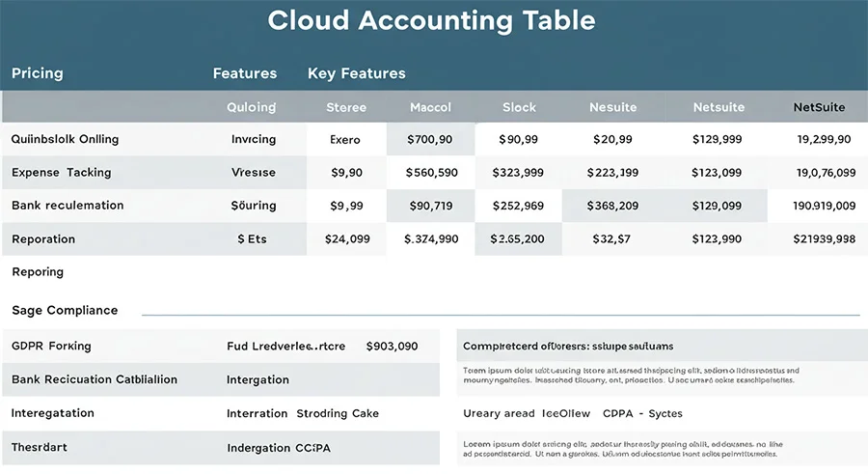Viewport: 868px width, 474px height.
Task: Click the Vresise cell
Action: (254, 173)
